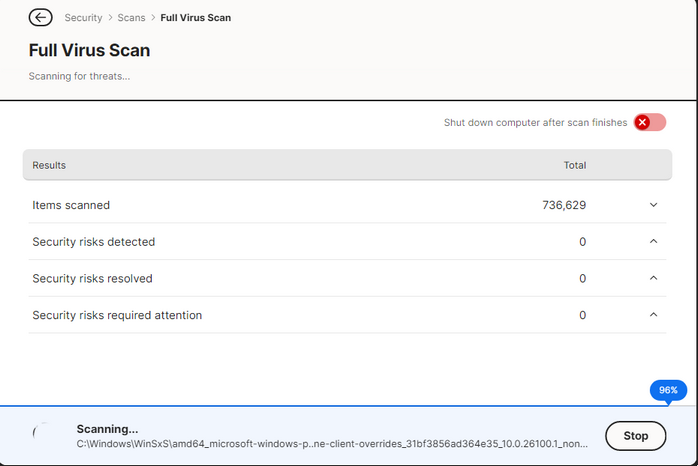The width and height of the screenshot is (698, 466).
Task: Collapse the Security risks resolved chevron
Action: click(653, 278)
